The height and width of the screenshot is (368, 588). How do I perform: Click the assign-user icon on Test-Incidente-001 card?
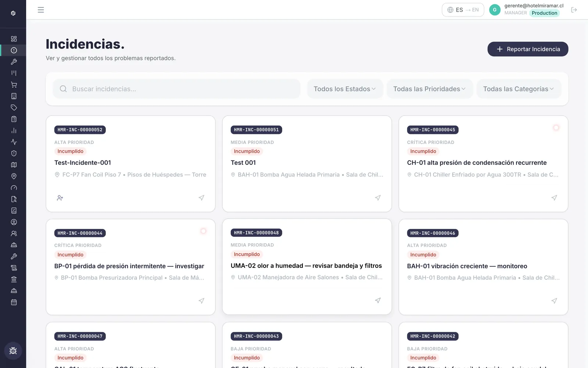point(60,198)
